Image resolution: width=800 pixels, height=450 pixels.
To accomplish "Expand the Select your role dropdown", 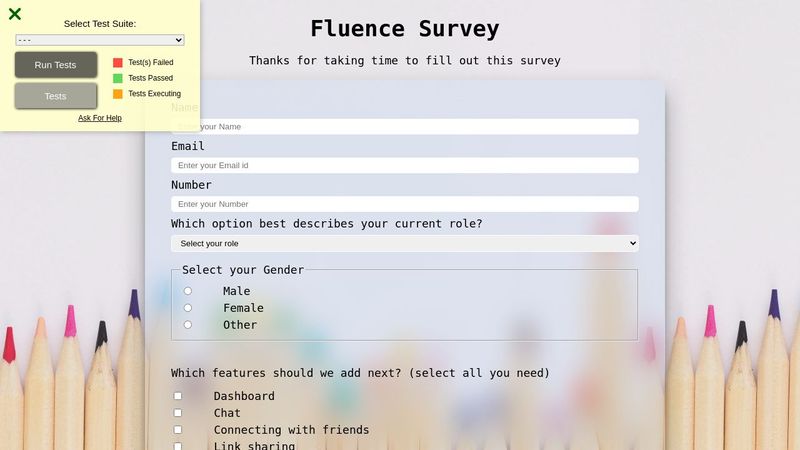I will pyautogui.click(x=405, y=243).
